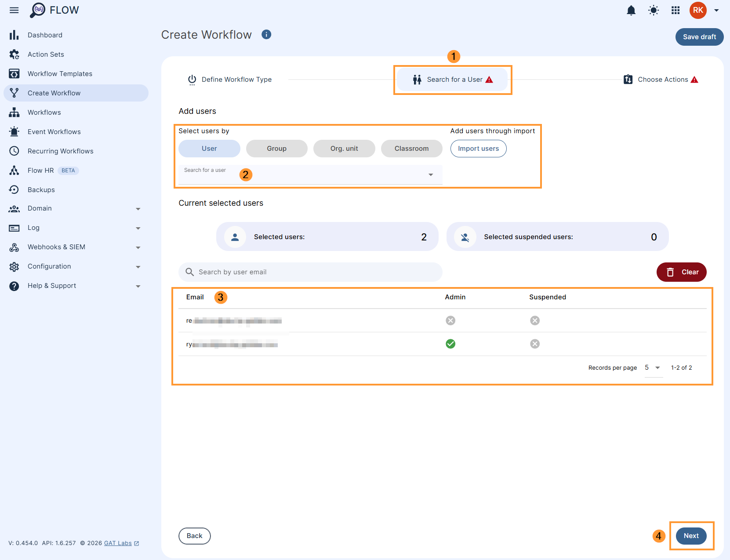This screenshot has height=560, width=730.
Task: Expand the Help & Support arrow
Action: coord(138,286)
